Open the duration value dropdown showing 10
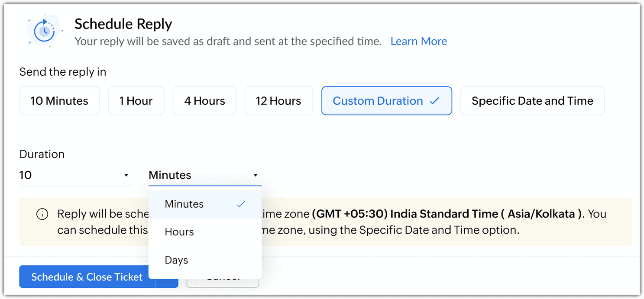This screenshot has width=644, height=299. [76, 175]
